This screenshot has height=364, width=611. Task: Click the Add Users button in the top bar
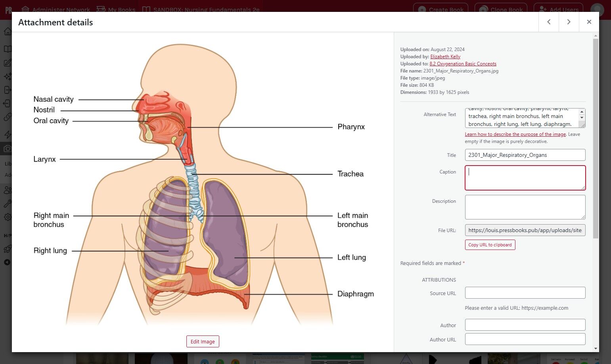point(559,10)
